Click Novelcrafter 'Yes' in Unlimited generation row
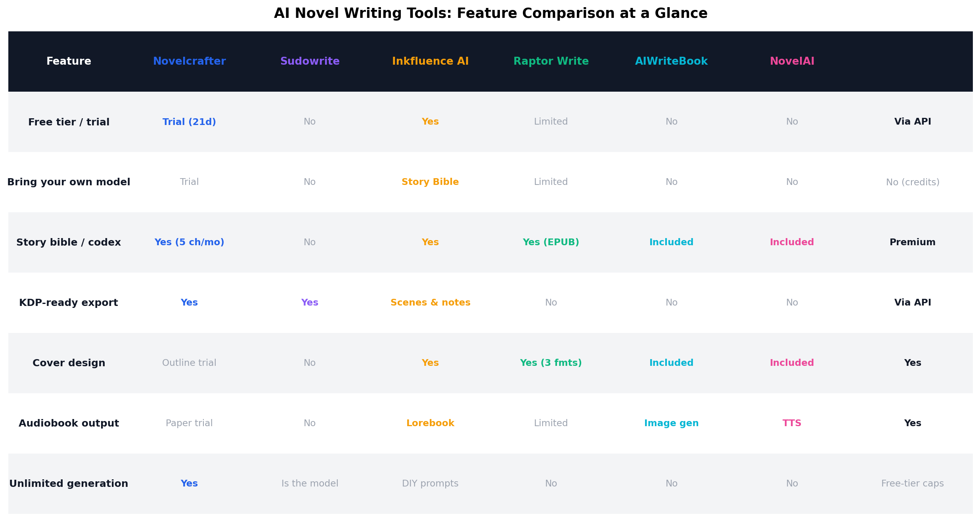The image size is (980, 521). [x=189, y=484]
